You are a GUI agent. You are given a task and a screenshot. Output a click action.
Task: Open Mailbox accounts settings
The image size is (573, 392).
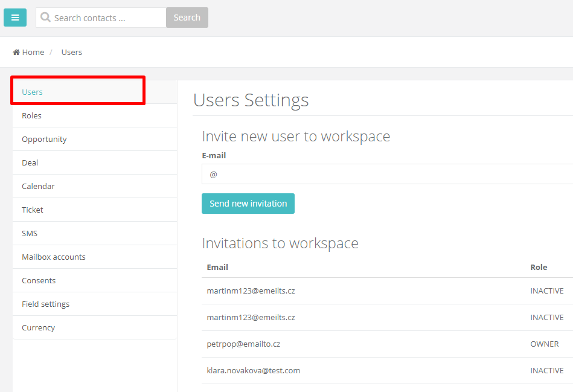[x=95, y=257]
